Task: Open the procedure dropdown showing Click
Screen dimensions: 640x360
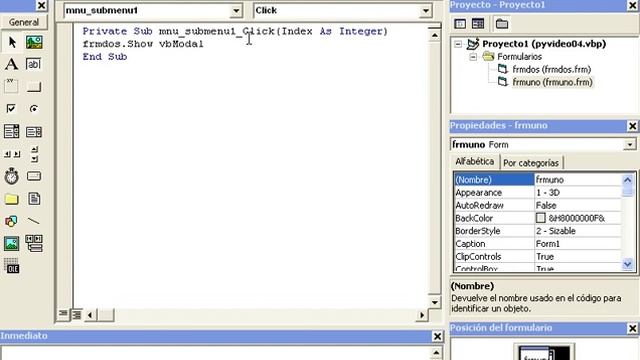Action: pos(425,11)
